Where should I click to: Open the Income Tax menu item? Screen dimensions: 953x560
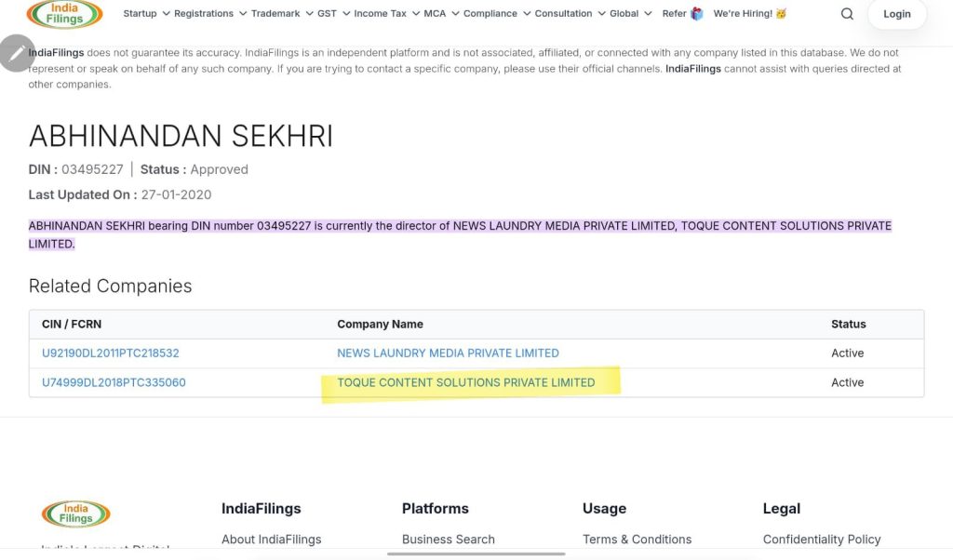(x=380, y=13)
